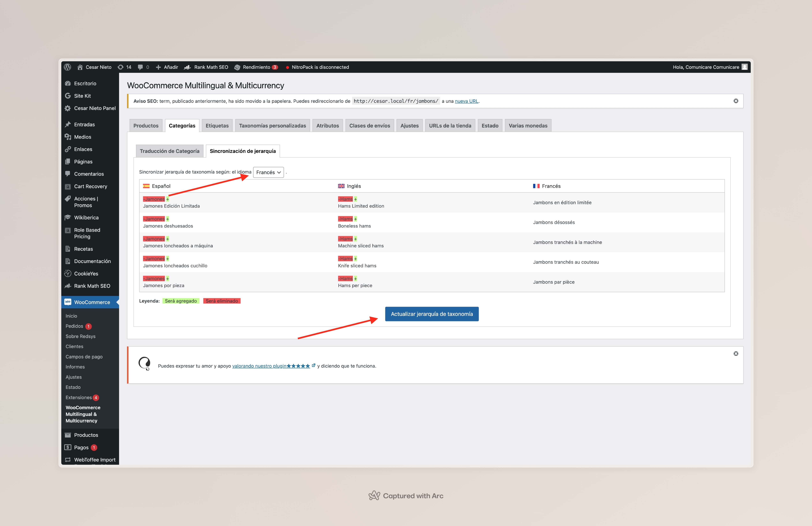Open Comentarios sidebar icon

click(68, 174)
